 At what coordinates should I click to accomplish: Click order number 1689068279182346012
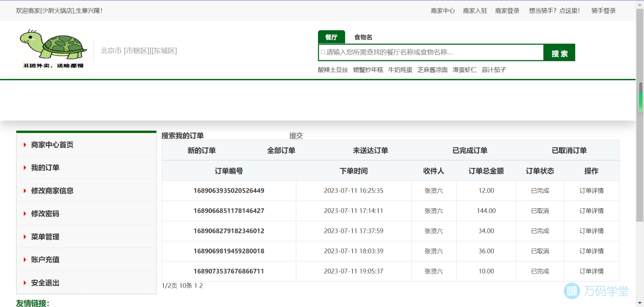coord(229,231)
